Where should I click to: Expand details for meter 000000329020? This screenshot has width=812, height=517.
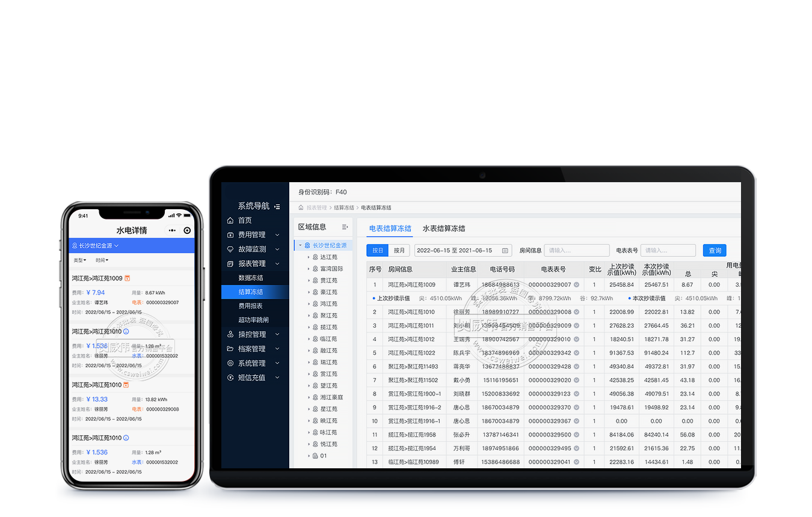pos(576,380)
